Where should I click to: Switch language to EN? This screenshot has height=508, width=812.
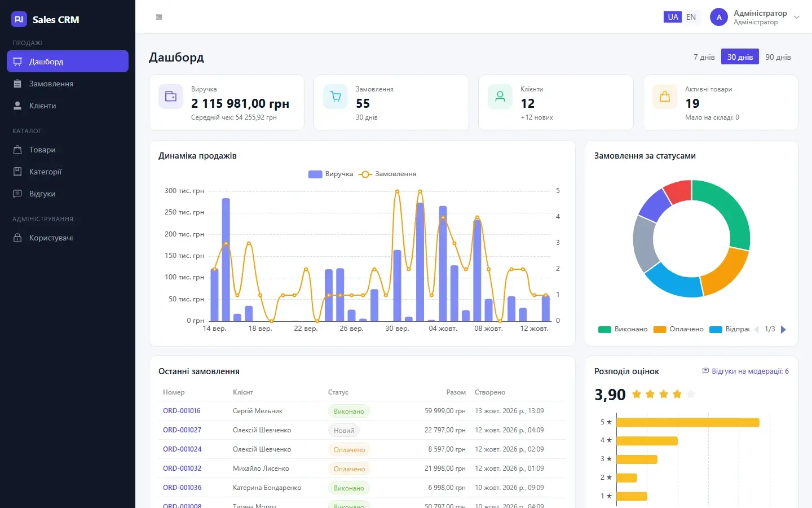[691, 17]
